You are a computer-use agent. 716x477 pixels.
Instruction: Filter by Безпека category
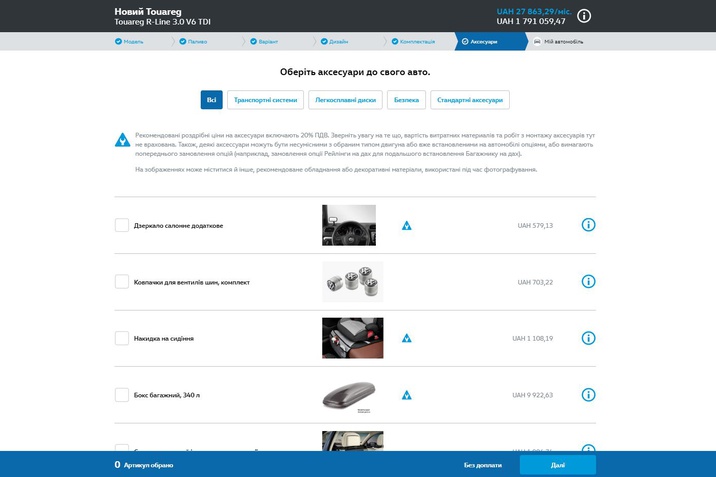tap(406, 100)
